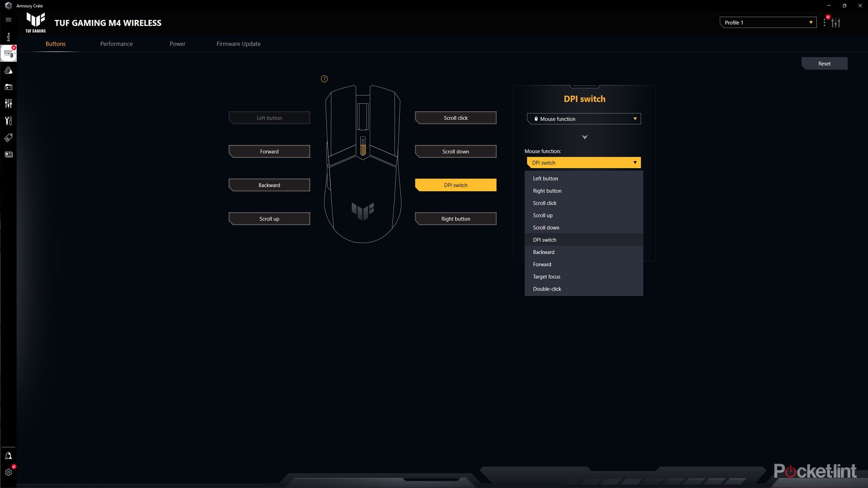The height and width of the screenshot is (488, 868).
Task: Select the Scroll click button mapping
Action: coord(456,118)
